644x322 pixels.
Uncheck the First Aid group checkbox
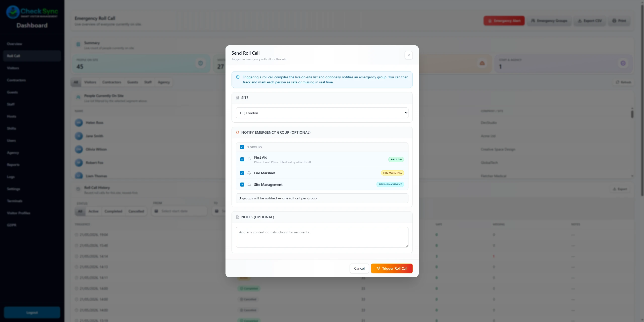242,159
